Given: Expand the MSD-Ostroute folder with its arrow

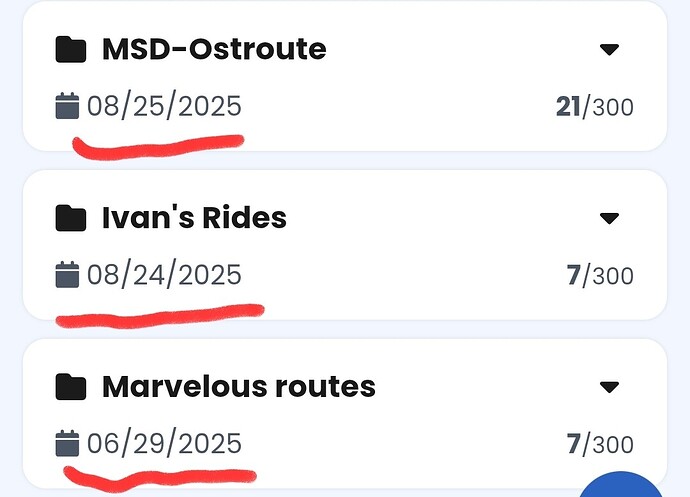Looking at the screenshot, I should tap(609, 49).
